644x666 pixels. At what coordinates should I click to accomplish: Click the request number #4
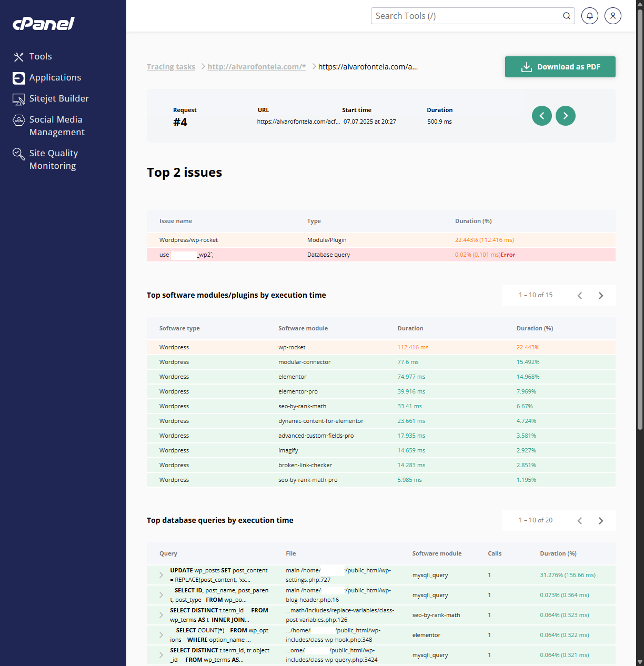coord(180,122)
